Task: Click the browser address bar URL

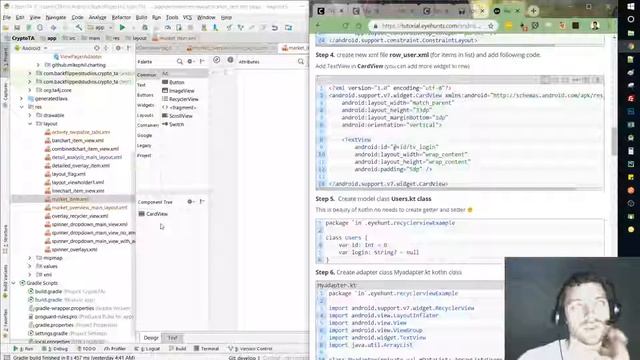Action: click(431, 26)
